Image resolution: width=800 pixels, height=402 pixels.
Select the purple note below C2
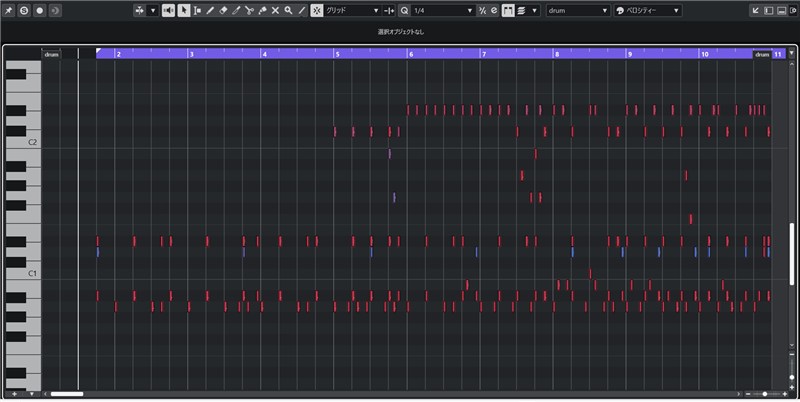(390, 154)
